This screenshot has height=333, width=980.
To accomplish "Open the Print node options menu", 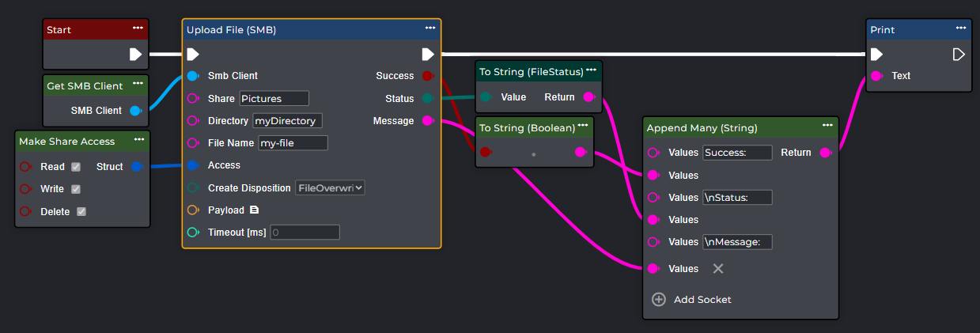I will tap(960, 28).
